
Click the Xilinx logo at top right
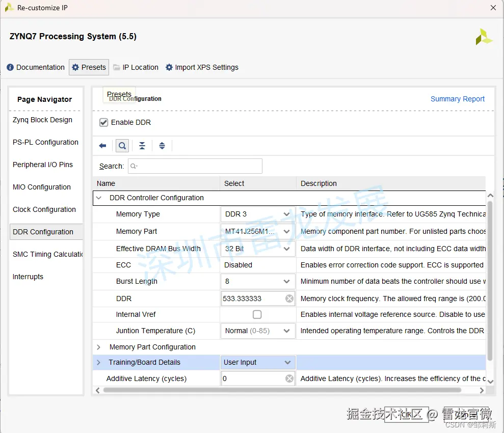click(x=484, y=37)
